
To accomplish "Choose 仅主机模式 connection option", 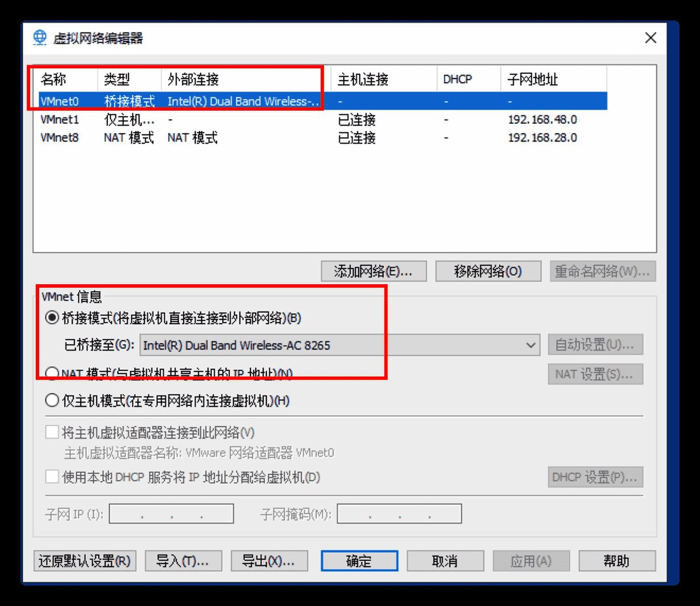I will point(52,401).
